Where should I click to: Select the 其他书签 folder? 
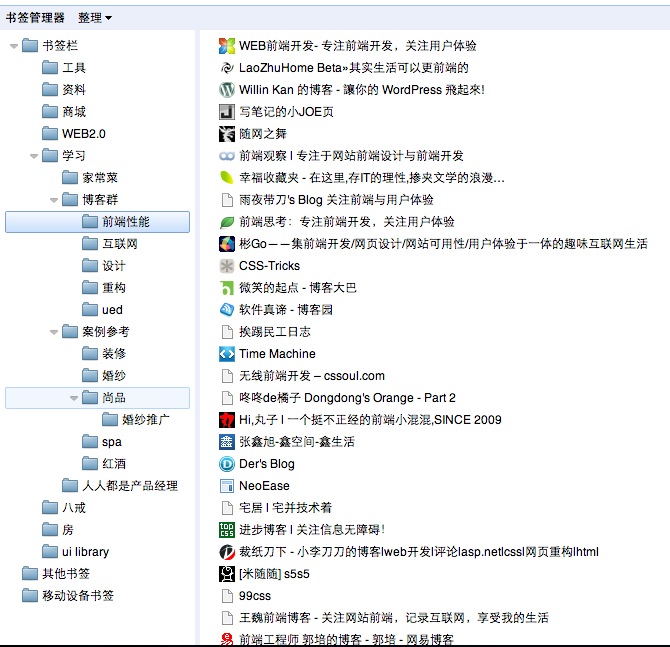coord(56,574)
